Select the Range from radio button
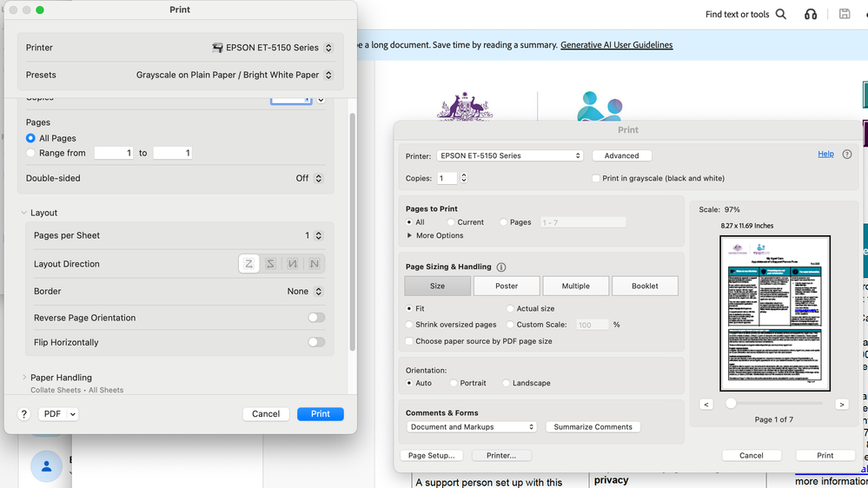Image resolution: width=868 pixels, height=488 pixels. tap(30, 154)
